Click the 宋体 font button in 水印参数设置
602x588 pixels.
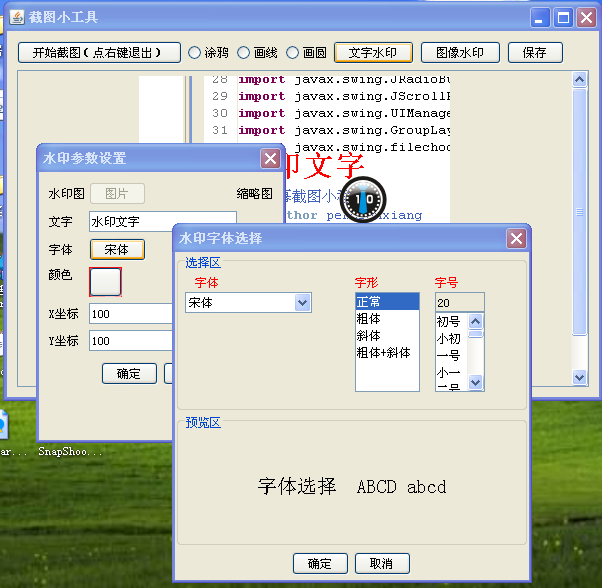pyautogui.click(x=117, y=250)
